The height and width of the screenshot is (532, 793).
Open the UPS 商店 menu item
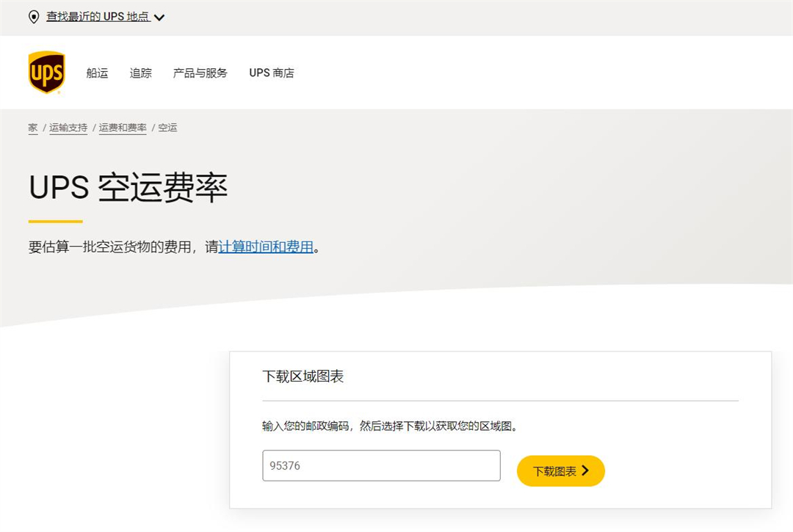click(x=272, y=73)
